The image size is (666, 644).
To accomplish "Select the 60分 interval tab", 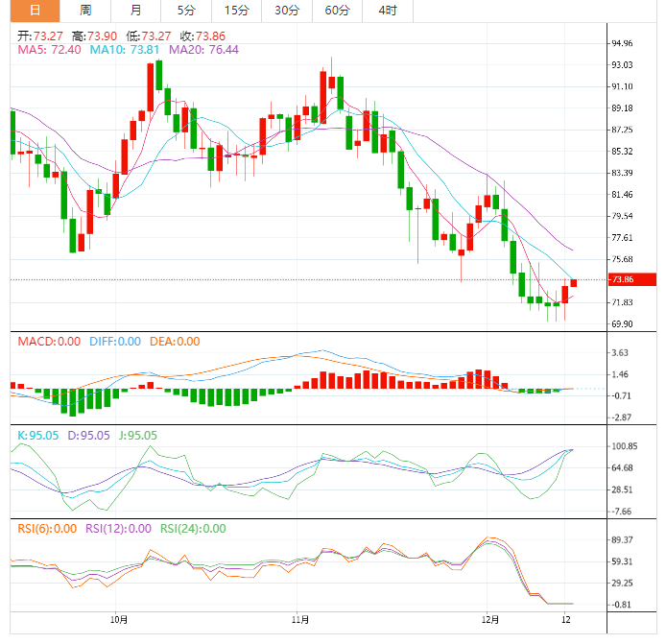I will point(337,11).
